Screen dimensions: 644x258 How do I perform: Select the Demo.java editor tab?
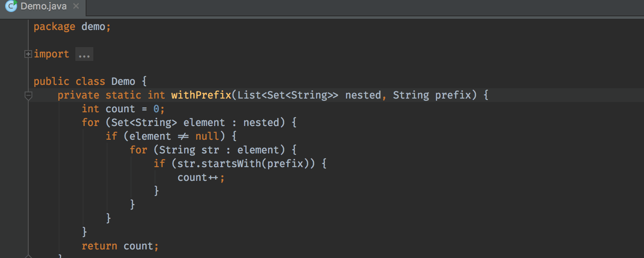(x=43, y=7)
